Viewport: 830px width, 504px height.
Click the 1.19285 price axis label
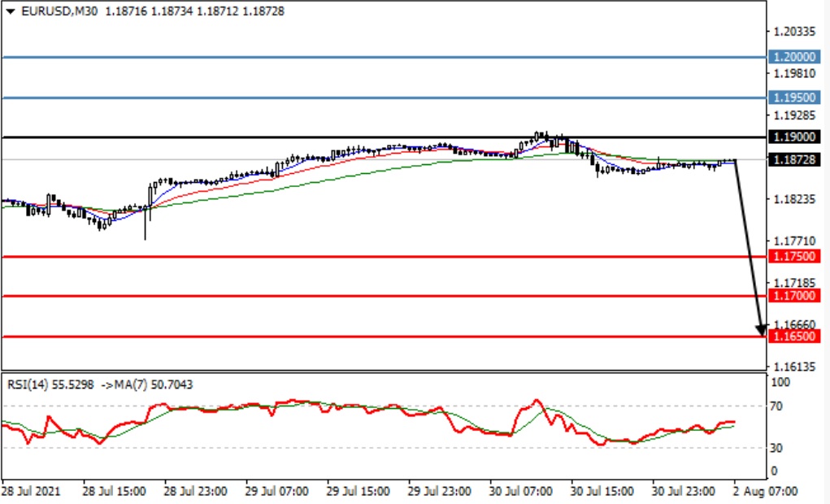click(x=794, y=115)
